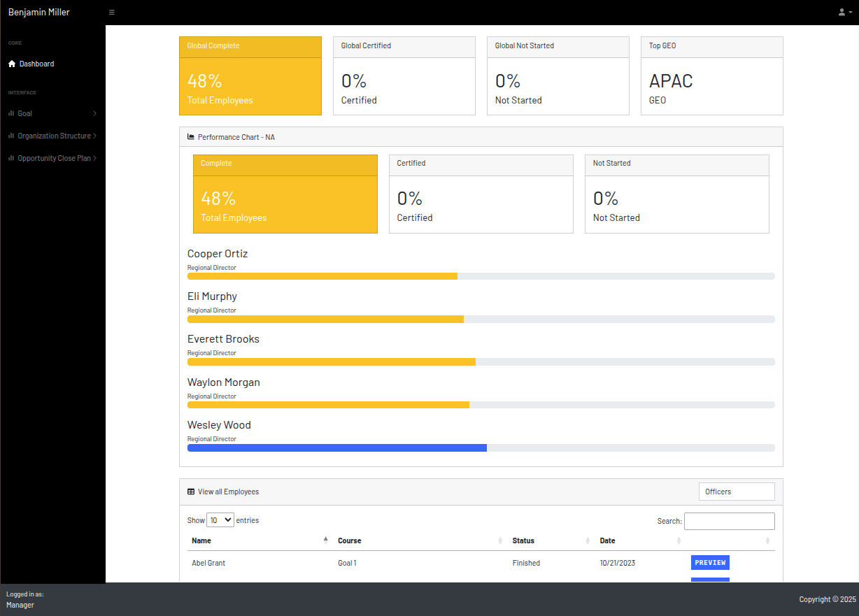Image resolution: width=859 pixels, height=616 pixels.
Task: Click the NA Not Started 0% performance card
Action: point(677,194)
